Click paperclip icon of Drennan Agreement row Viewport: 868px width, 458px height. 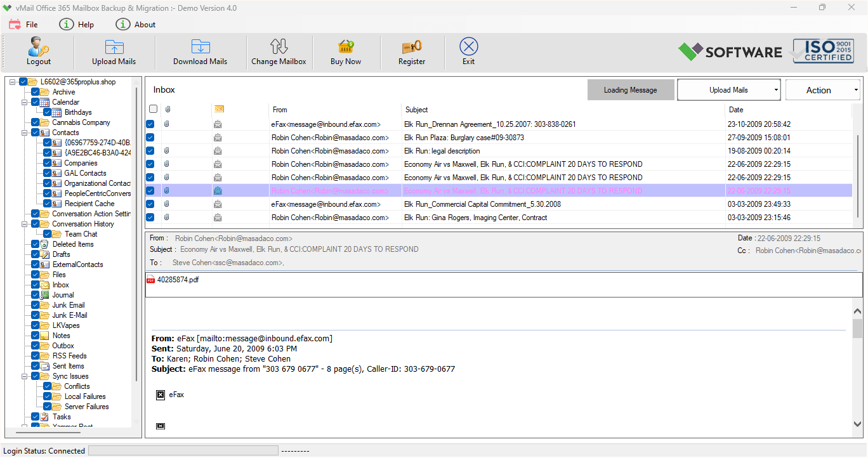pyautogui.click(x=167, y=124)
